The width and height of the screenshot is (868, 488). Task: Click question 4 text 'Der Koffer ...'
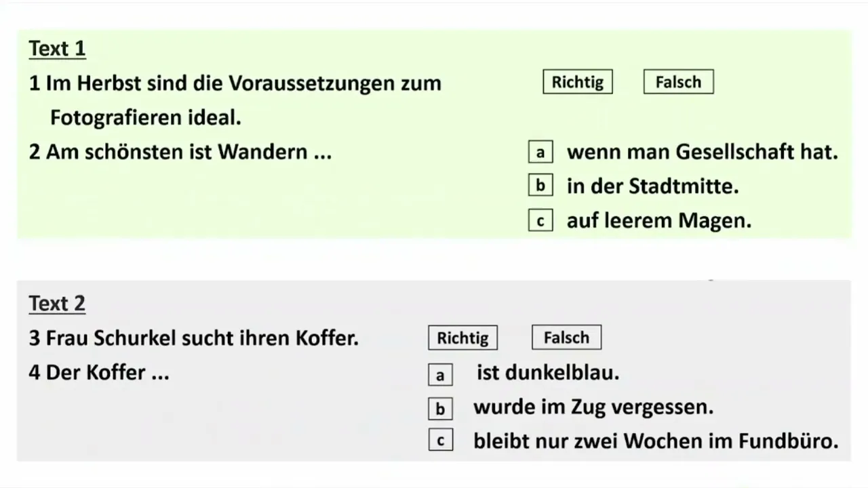coord(99,373)
